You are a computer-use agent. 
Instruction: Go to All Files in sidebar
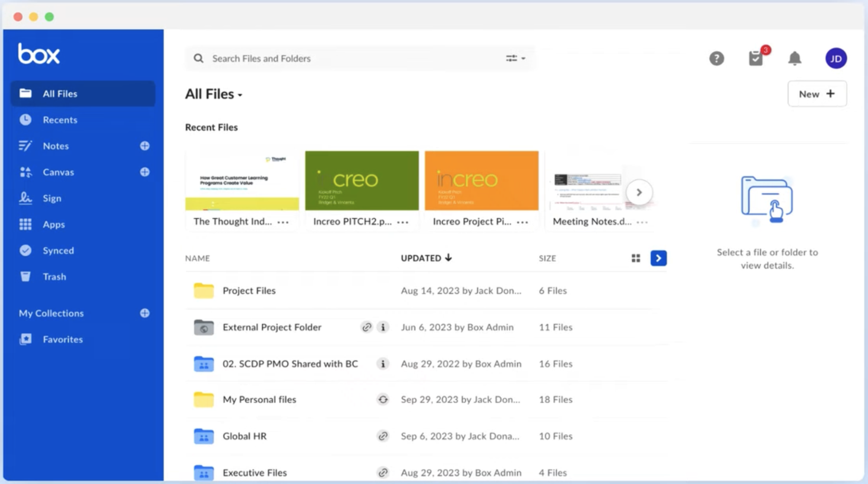(x=83, y=94)
